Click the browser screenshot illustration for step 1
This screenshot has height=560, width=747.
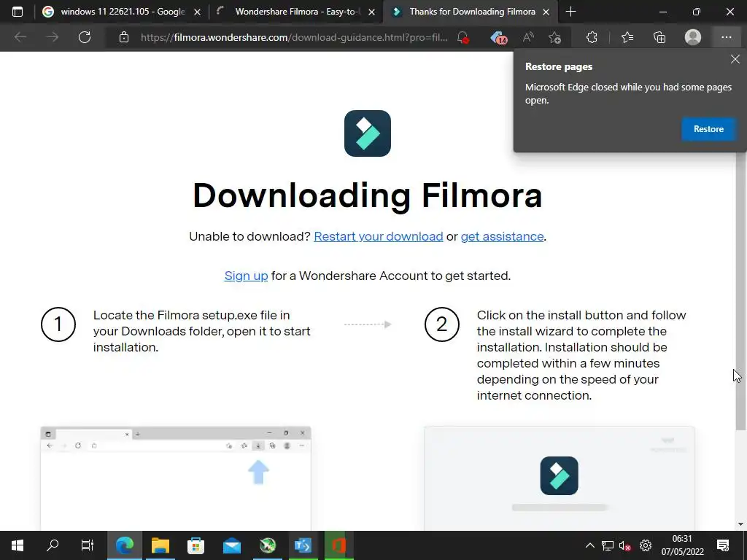(x=176, y=478)
